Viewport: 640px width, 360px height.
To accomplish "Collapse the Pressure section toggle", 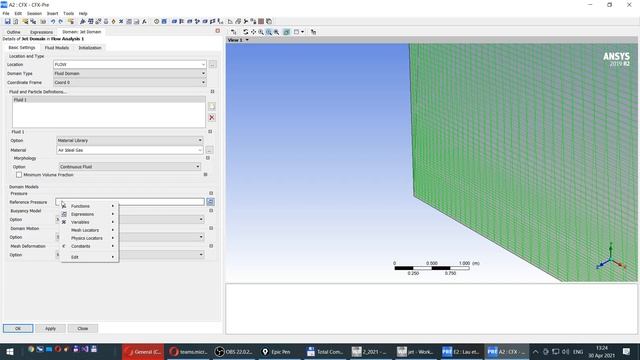I will [x=211, y=193].
